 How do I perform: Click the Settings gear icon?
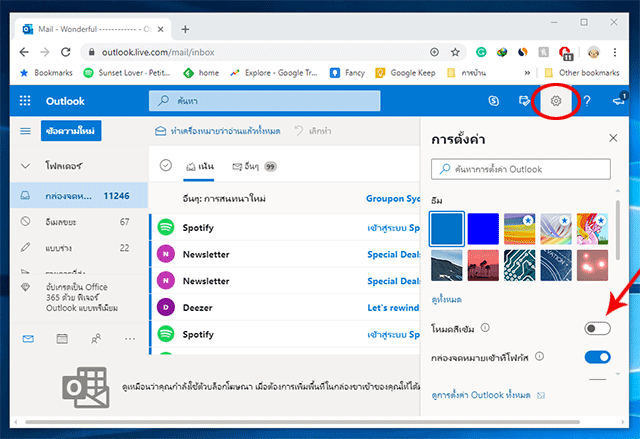point(556,101)
